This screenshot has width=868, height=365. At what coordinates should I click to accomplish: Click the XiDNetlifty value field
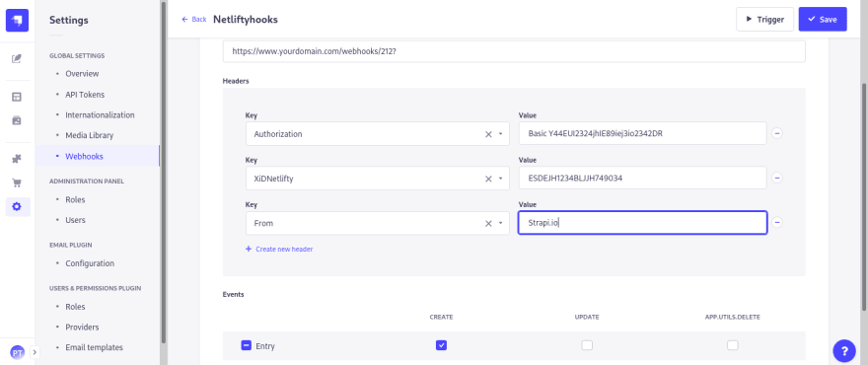click(642, 178)
